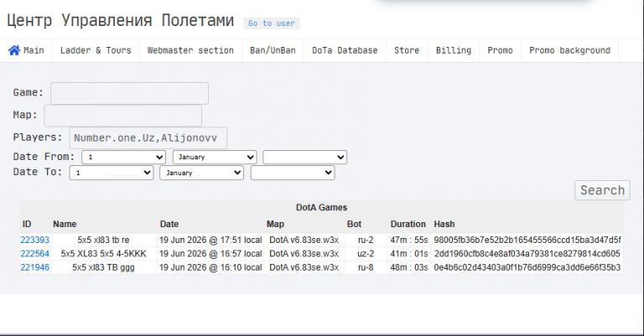Go to the Ban/UnBan page

[273, 50]
